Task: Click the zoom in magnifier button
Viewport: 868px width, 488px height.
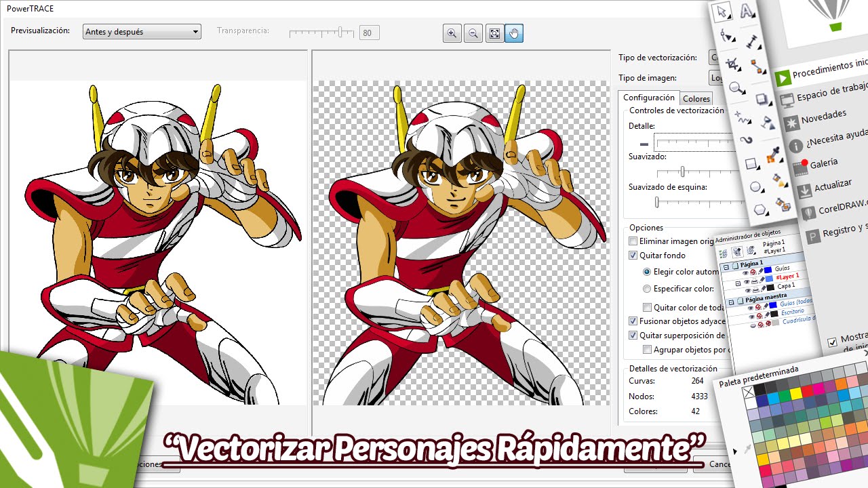Action: tap(452, 33)
